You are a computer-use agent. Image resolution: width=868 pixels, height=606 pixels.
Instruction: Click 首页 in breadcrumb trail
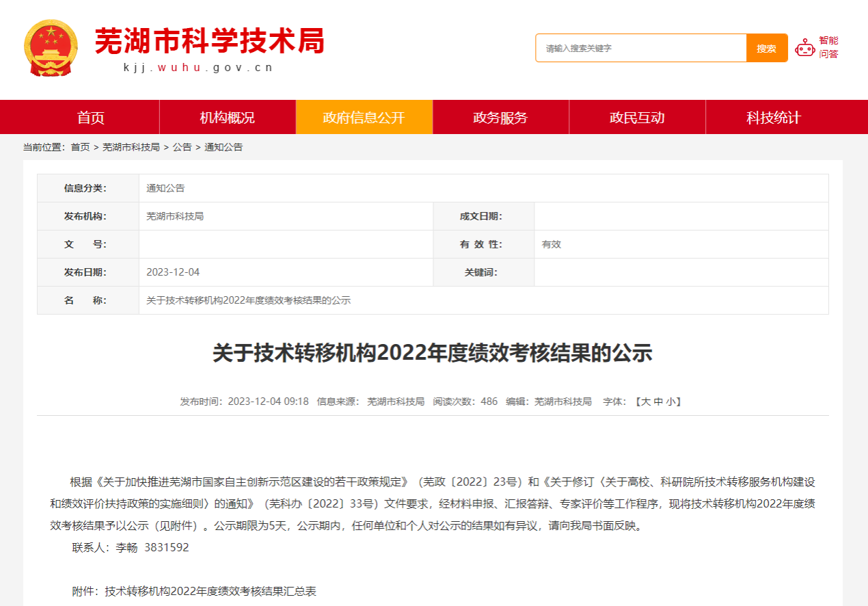(80, 147)
